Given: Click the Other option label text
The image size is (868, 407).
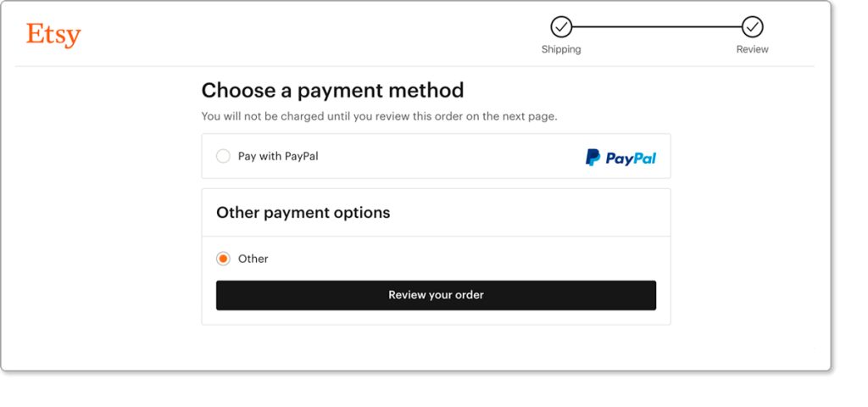Looking at the screenshot, I should pyautogui.click(x=253, y=259).
